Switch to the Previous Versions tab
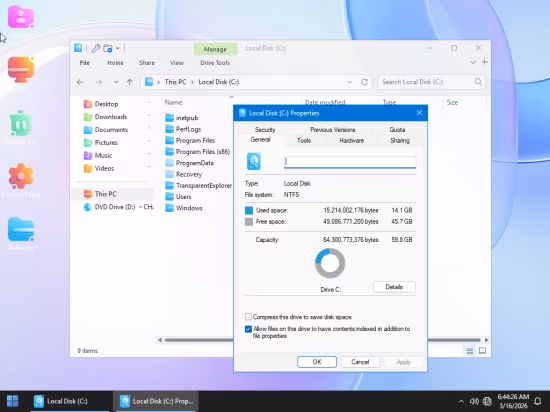The height and width of the screenshot is (412, 550). (333, 130)
